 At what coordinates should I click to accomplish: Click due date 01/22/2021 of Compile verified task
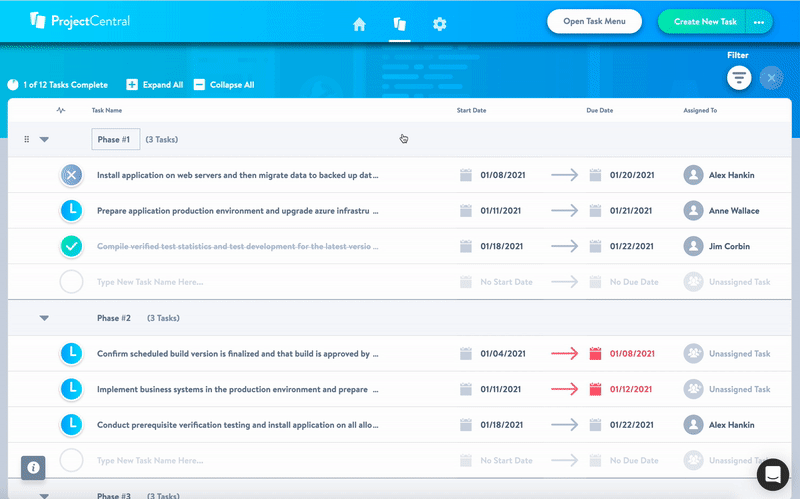pyautogui.click(x=632, y=246)
